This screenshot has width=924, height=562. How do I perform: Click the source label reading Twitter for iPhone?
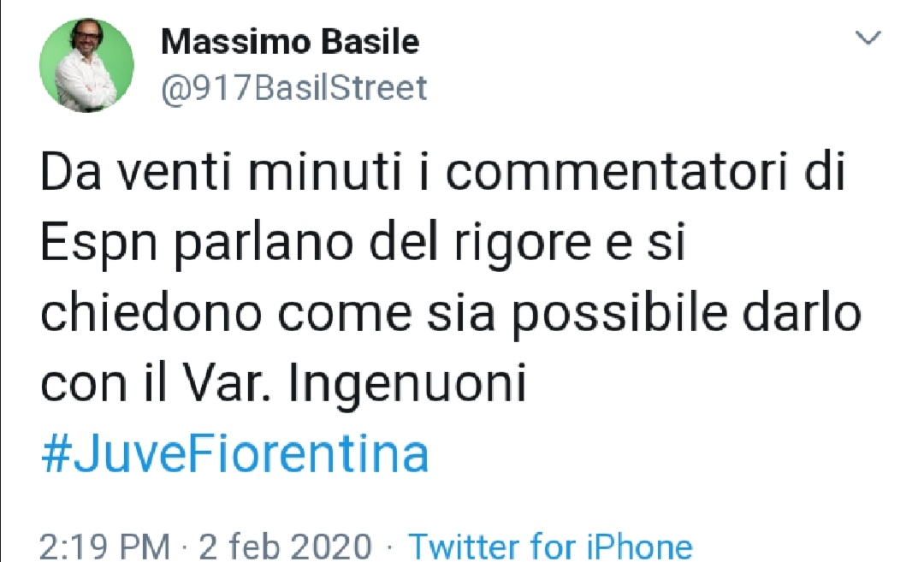[x=552, y=545]
